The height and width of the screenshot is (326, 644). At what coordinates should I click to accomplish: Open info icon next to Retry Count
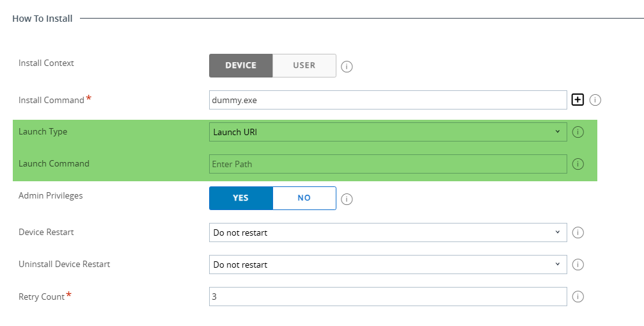pyautogui.click(x=578, y=297)
